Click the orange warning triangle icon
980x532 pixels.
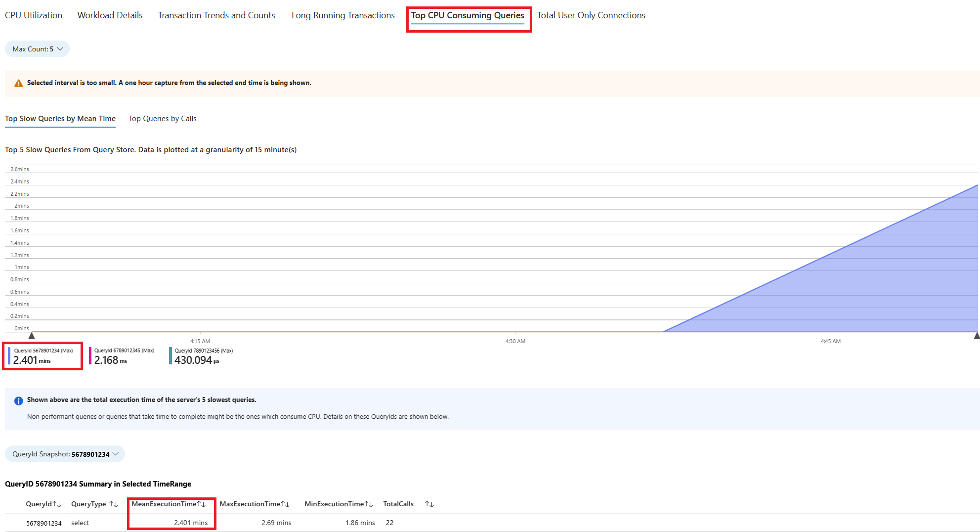tap(18, 83)
